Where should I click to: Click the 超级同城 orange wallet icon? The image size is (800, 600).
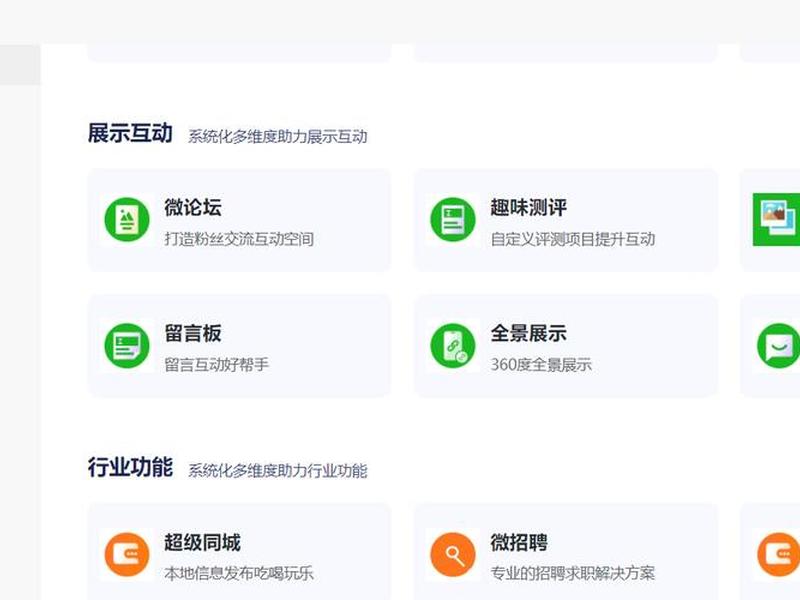127,554
